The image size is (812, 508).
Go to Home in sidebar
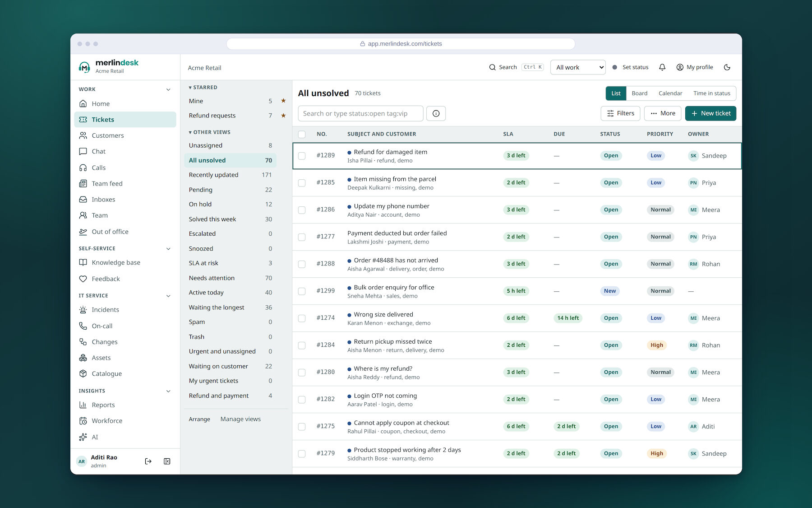[125, 104]
